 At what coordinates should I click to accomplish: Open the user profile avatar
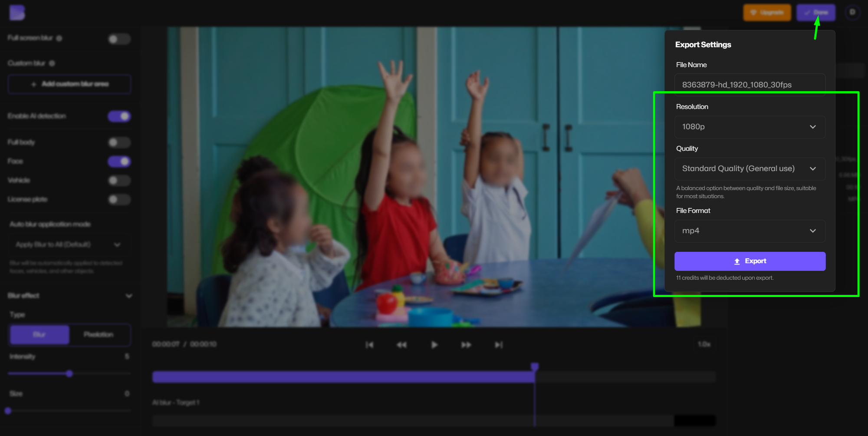852,12
